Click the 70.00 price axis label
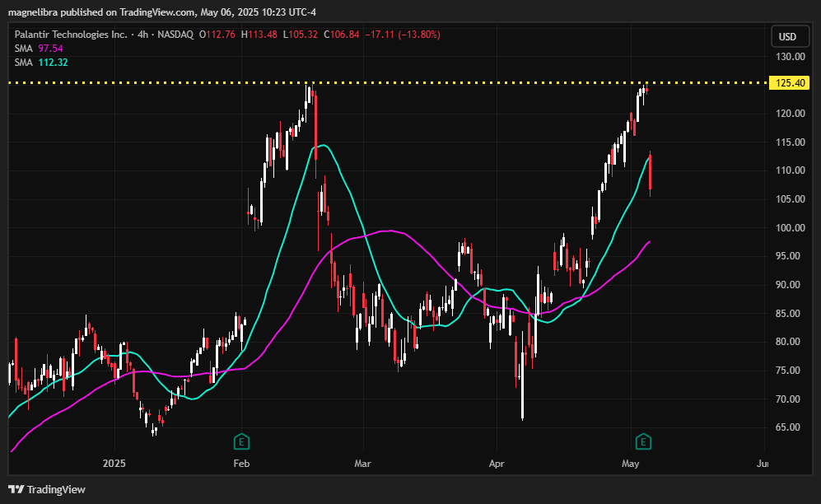The image size is (821, 504). pyautogui.click(x=788, y=399)
